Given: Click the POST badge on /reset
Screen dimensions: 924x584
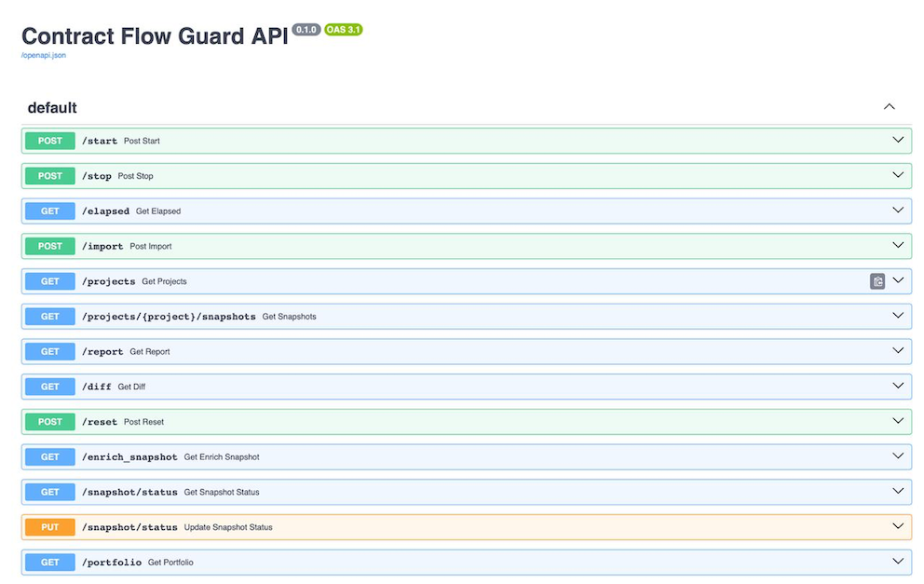Looking at the screenshot, I should (x=49, y=421).
